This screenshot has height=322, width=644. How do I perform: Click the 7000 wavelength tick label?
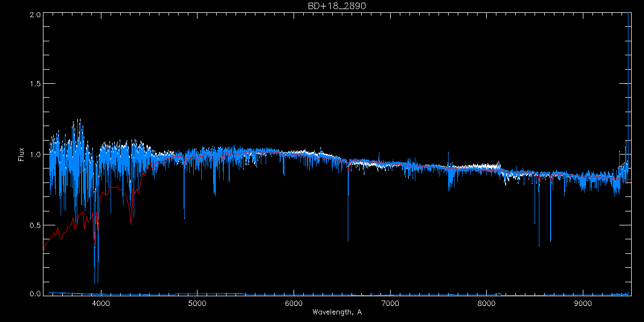pyautogui.click(x=390, y=303)
